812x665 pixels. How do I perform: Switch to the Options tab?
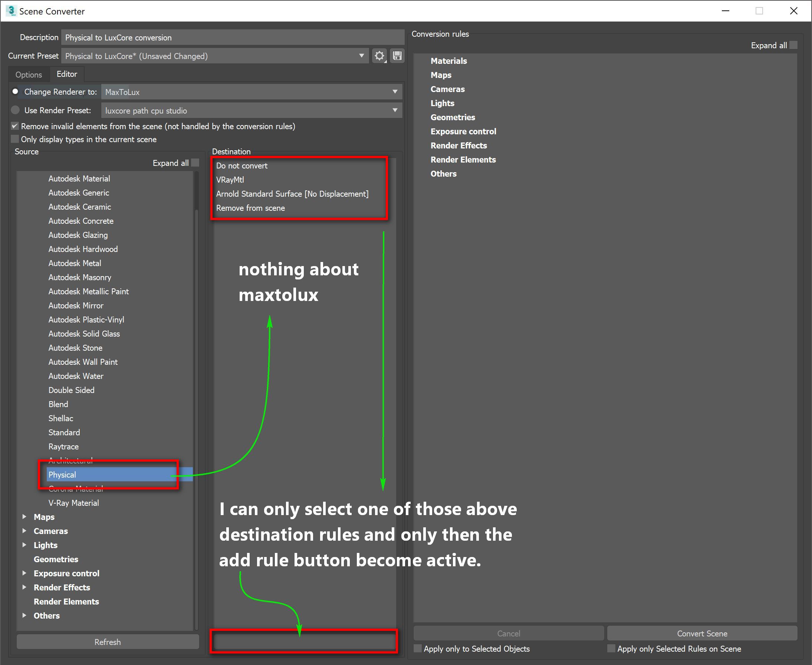29,75
